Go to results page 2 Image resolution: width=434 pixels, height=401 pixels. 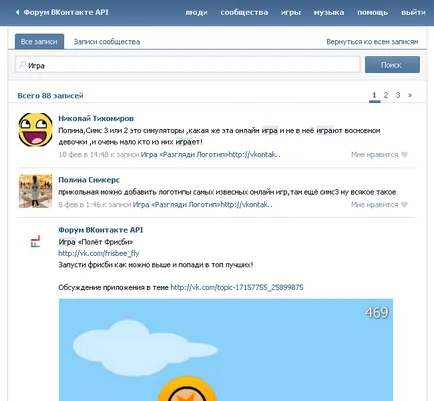pyautogui.click(x=386, y=95)
